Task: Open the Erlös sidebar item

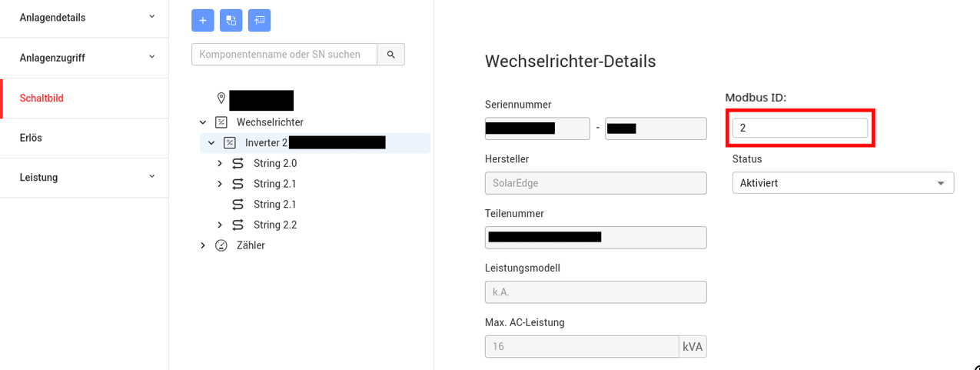Action: coord(84,138)
